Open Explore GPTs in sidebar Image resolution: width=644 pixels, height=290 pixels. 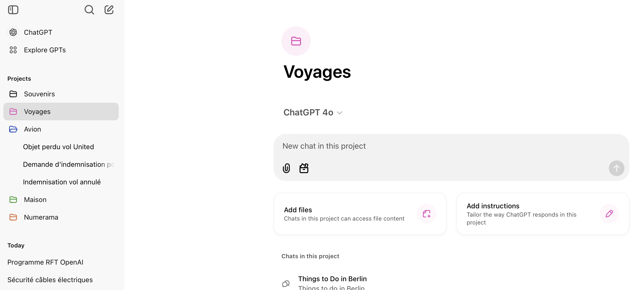tap(61, 50)
